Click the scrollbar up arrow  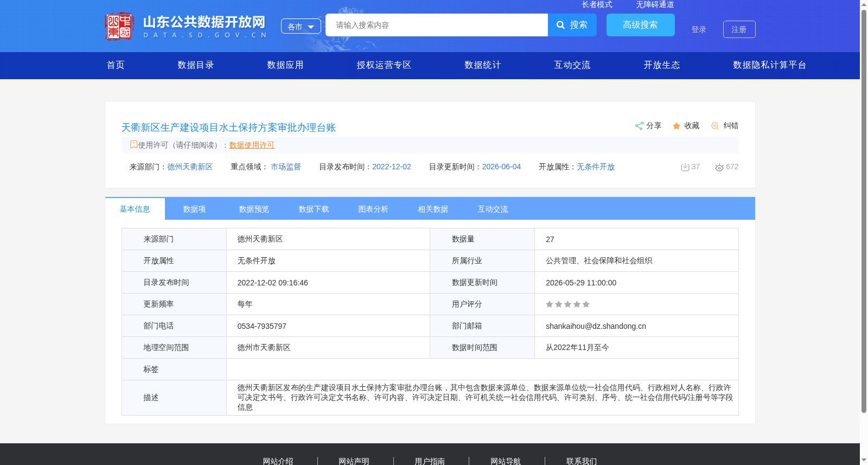864,4
